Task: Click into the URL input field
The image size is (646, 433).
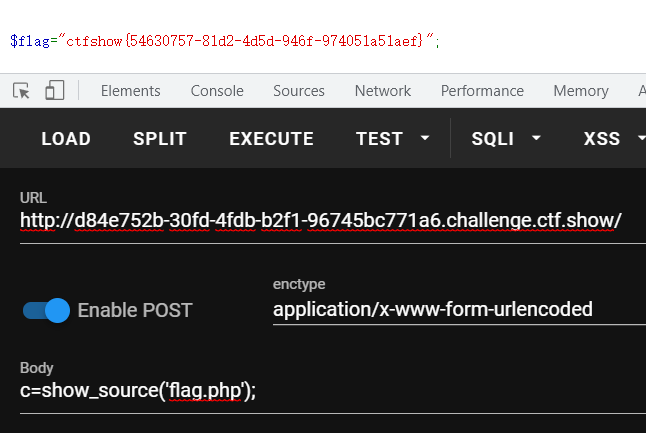Action: click(x=320, y=221)
